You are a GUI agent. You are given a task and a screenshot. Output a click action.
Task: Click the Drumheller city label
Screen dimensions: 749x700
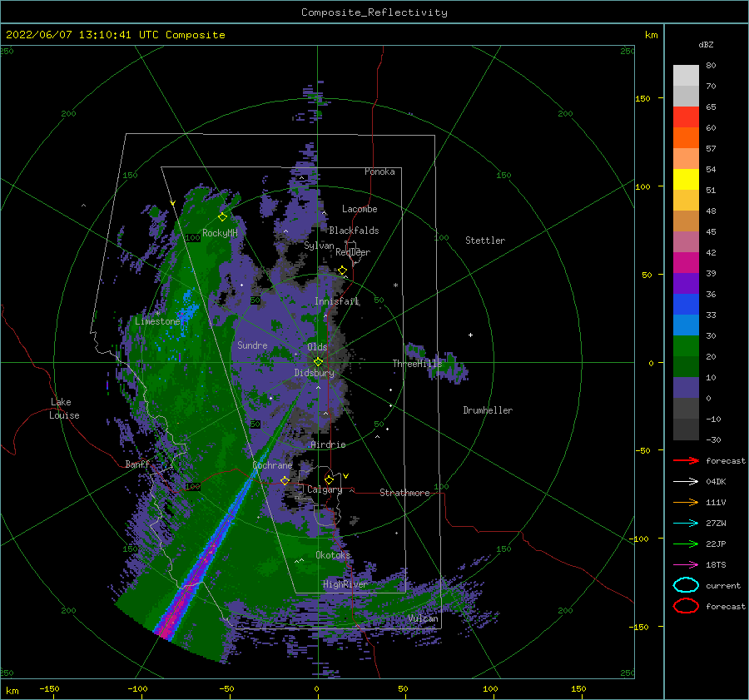pyautogui.click(x=487, y=410)
